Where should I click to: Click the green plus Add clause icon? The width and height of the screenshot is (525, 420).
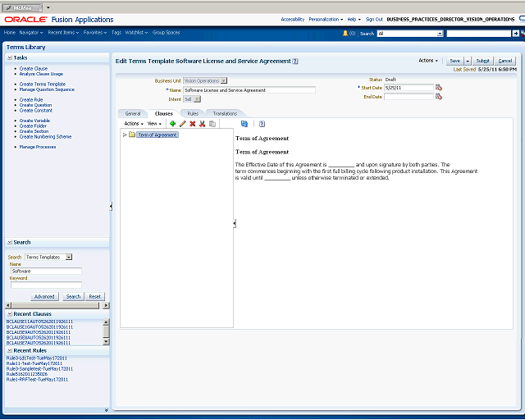click(x=173, y=124)
